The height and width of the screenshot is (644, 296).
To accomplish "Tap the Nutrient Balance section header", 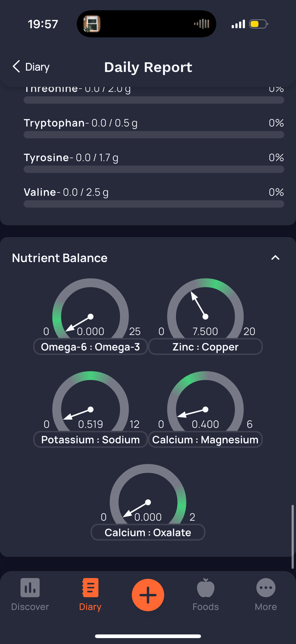I will point(60,258).
